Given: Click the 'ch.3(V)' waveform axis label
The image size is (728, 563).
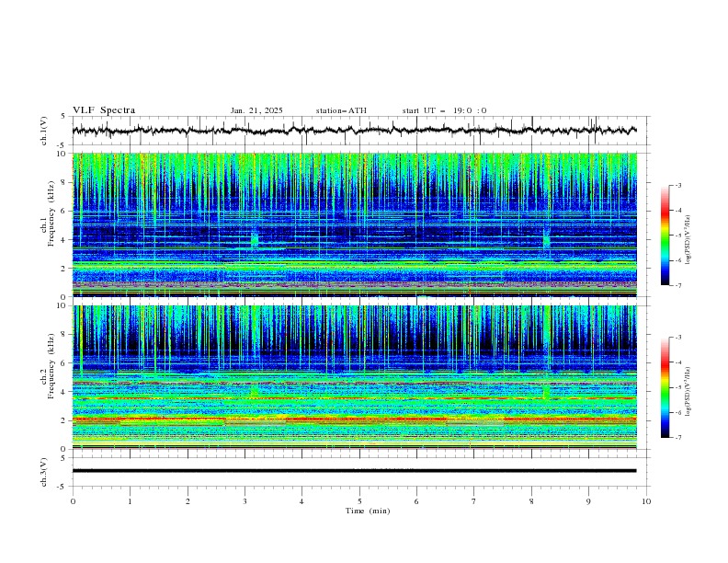Looking at the screenshot, I should tap(44, 473).
